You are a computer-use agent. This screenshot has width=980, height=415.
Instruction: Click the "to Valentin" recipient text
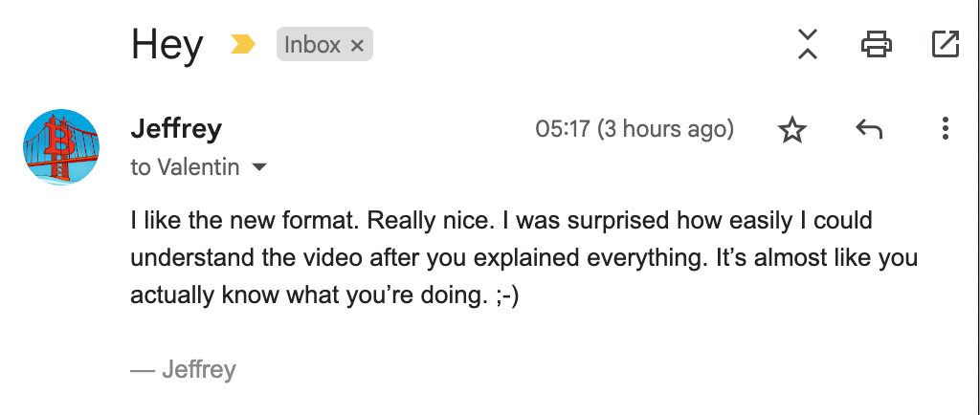click(186, 168)
